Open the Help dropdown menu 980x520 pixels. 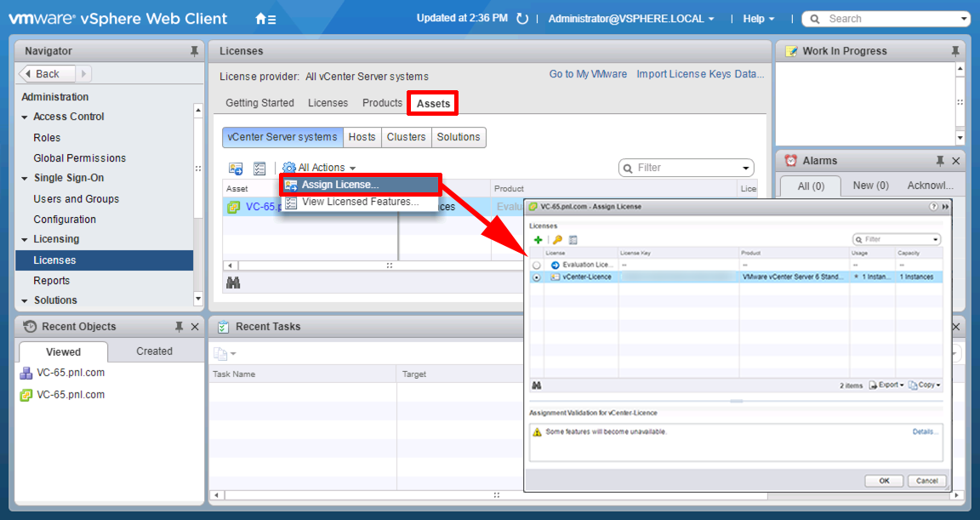tap(758, 19)
